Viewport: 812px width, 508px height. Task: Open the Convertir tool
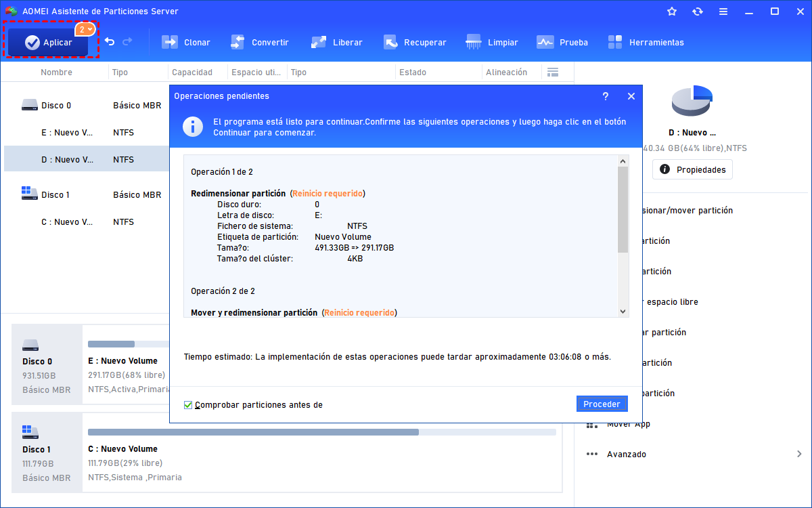260,42
